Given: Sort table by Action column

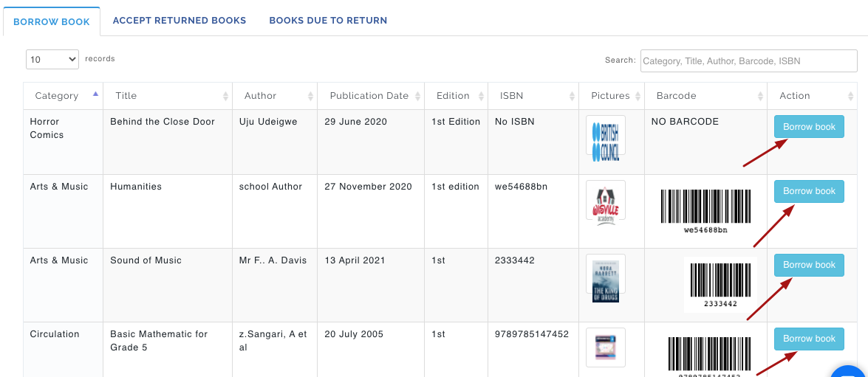Looking at the screenshot, I should (813, 96).
